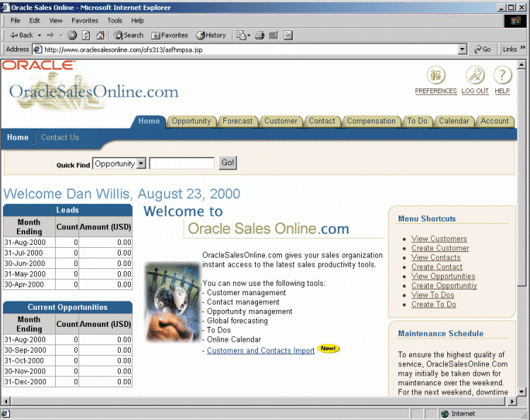Click the handshake globe image
Image resolution: width=530 pixels, height=420 pixels.
(172, 302)
